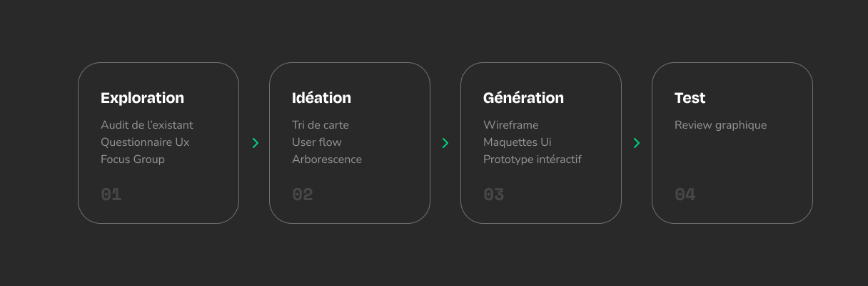The image size is (868, 286).
Task: Click step number 01
Action: 111,194
